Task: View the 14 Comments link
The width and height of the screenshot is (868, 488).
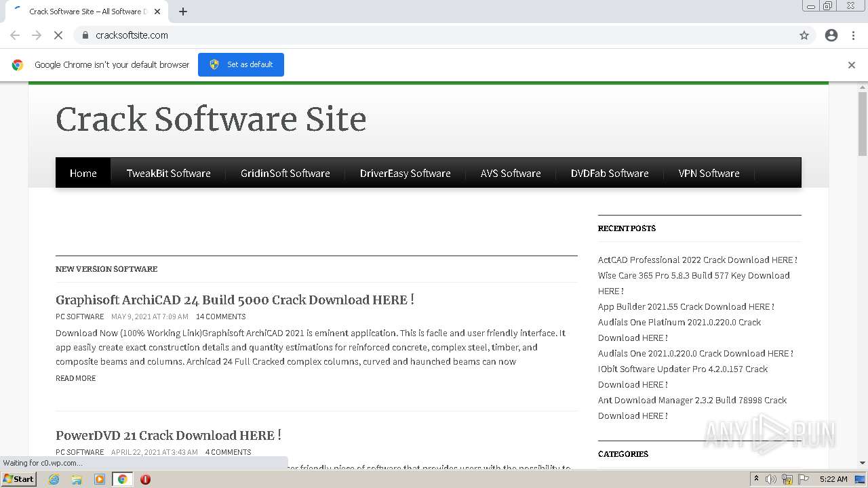Action: click(220, 317)
